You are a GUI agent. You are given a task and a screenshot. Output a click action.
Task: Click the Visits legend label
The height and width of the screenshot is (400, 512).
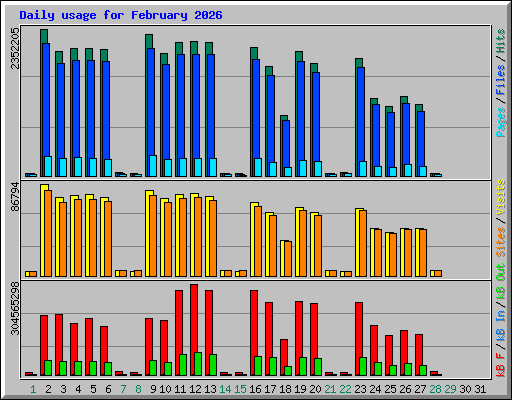[x=501, y=197]
